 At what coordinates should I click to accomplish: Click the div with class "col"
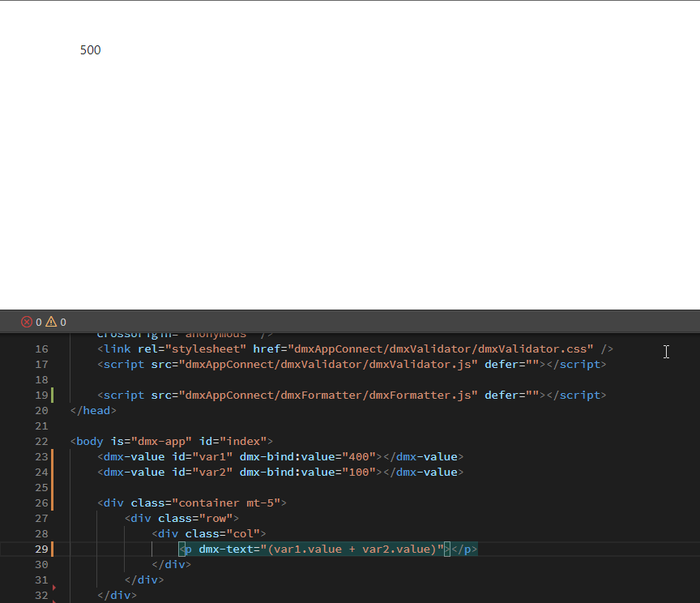pyautogui.click(x=209, y=533)
